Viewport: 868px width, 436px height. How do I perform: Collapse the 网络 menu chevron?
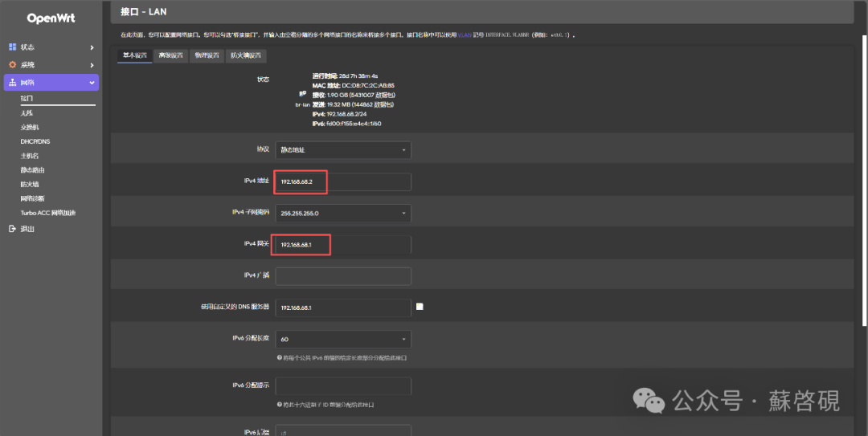click(92, 83)
